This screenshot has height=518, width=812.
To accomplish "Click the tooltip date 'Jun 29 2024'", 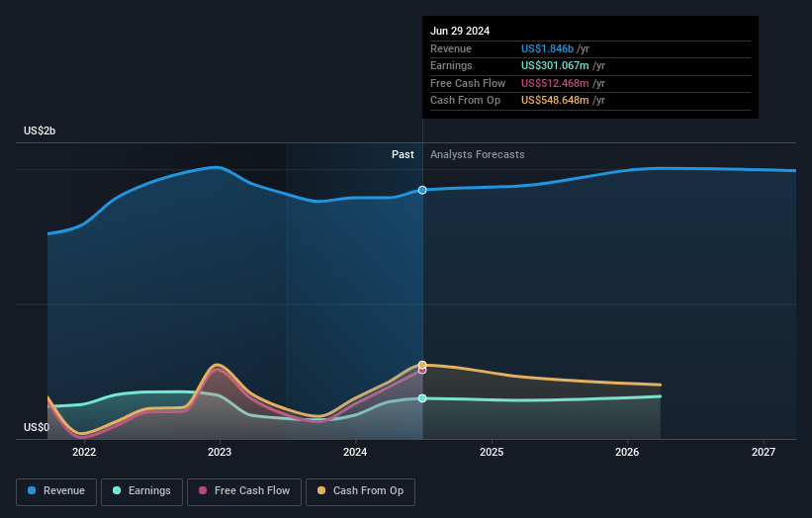I will pyautogui.click(x=460, y=31).
